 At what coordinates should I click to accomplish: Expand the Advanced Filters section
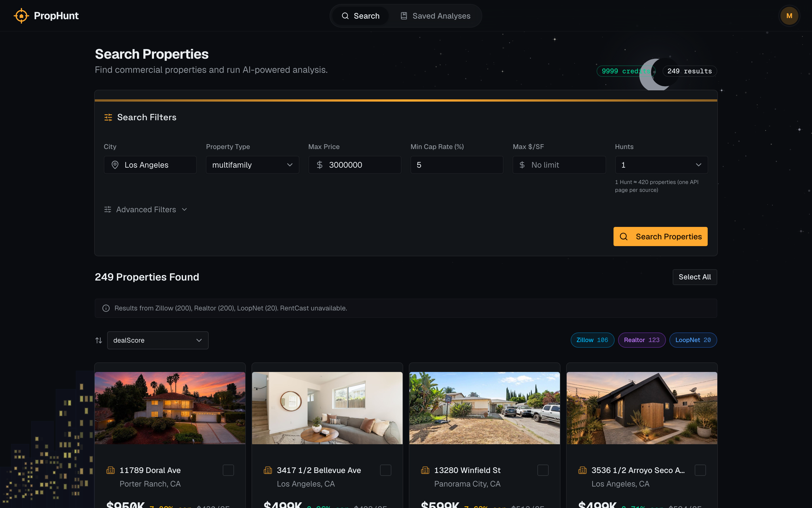[145, 209]
